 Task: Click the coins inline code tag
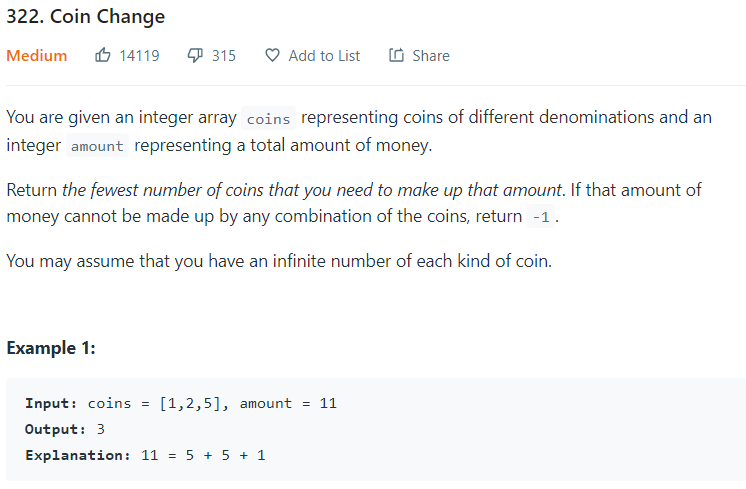268,118
